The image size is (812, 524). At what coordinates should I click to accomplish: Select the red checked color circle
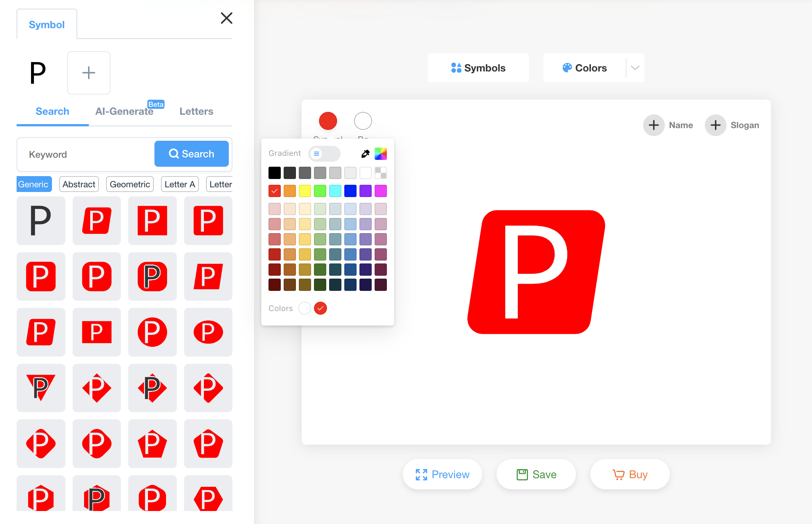320,308
